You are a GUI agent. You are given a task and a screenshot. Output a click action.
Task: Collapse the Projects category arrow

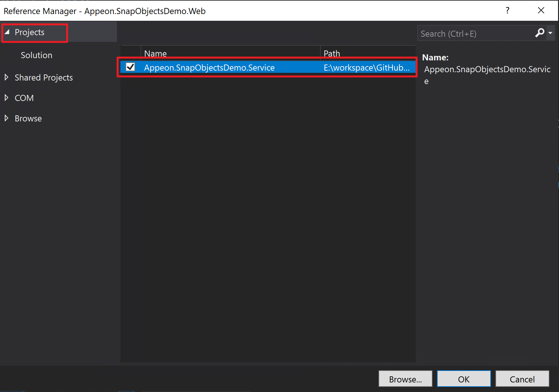click(7, 32)
